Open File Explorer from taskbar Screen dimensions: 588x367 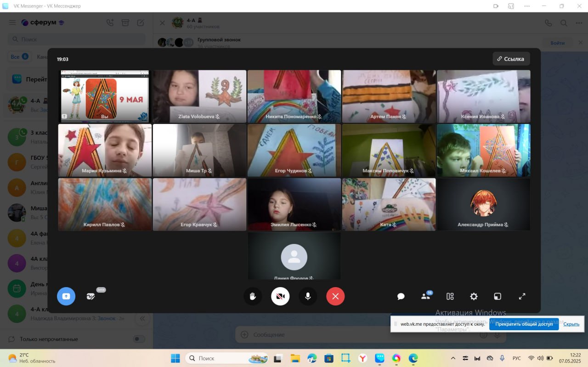[x=295, y=358]
